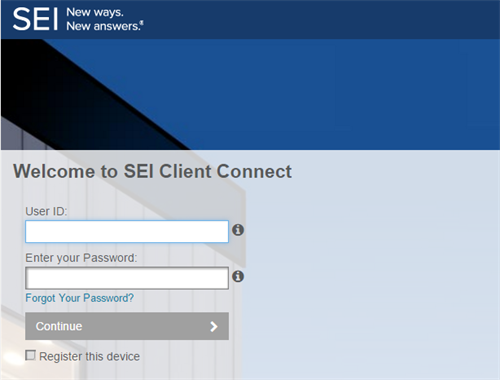Image resolution: width=500 pixels, height=380 pixels.
Task: Click the info icon beside User ID field
Action: pyautogui.click(x=238, y=230)
